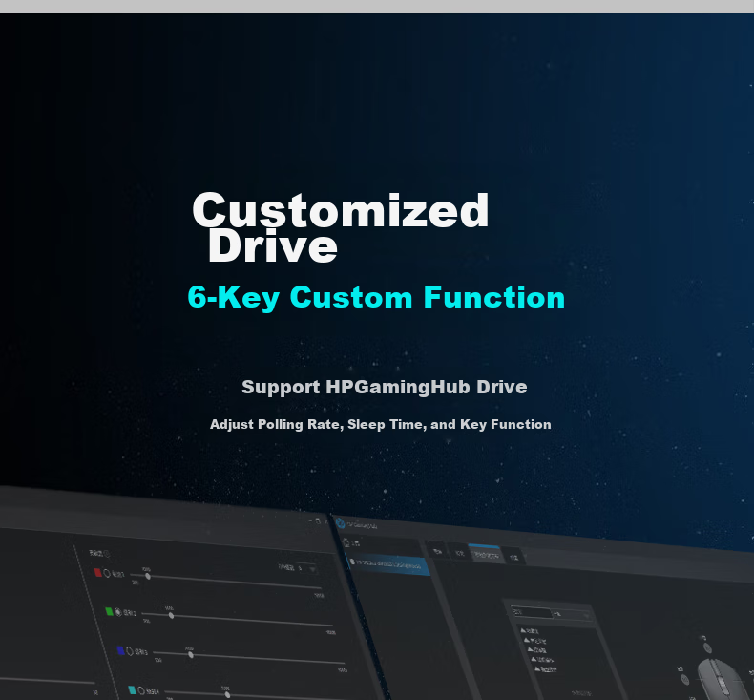Viewport: 754px width, 700px height.
Task: Click the HP logo in the HPGamingHub window
Action: pos(341,523)
